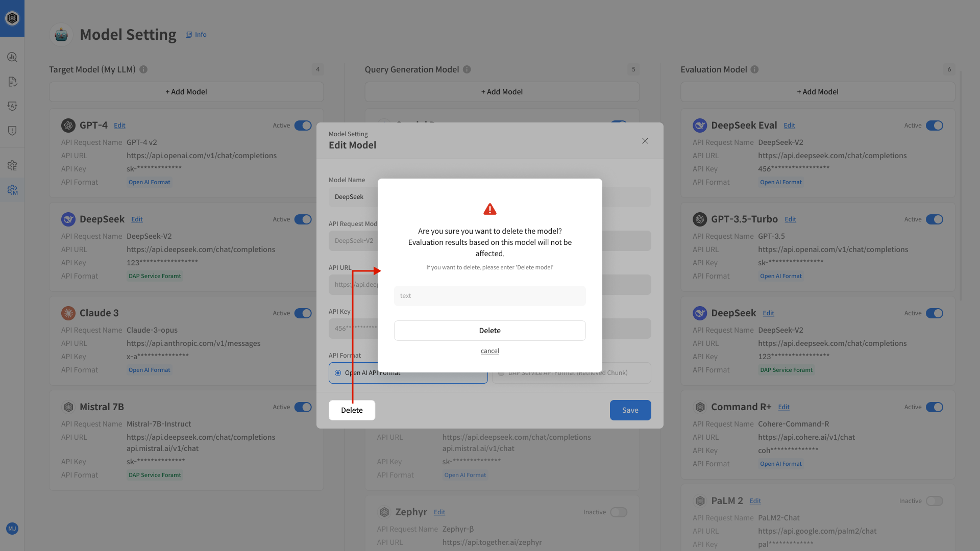Image resolution: width=980 pixels, height=551 pixels.
Task: Enable the PaLM 2 Inactive switch
Action: tap(935, 501)
